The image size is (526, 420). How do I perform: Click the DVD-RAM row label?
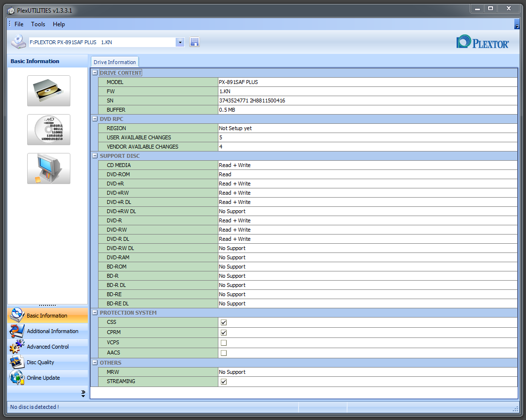[x=118, y=257]
